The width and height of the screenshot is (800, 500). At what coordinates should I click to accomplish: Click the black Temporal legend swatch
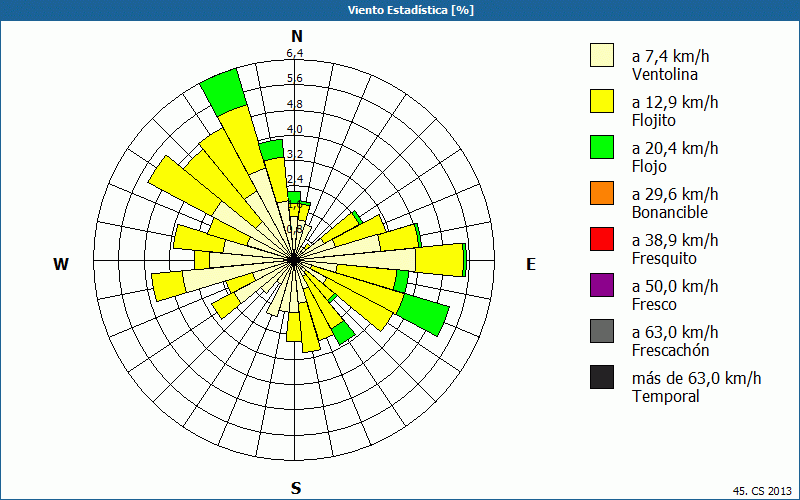point(602,377)
